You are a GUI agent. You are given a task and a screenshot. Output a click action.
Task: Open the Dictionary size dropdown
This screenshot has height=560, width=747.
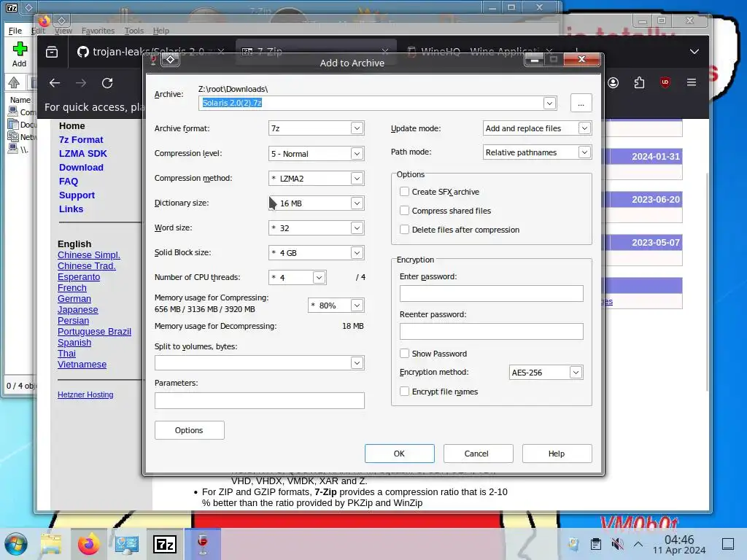click(357, 203)
